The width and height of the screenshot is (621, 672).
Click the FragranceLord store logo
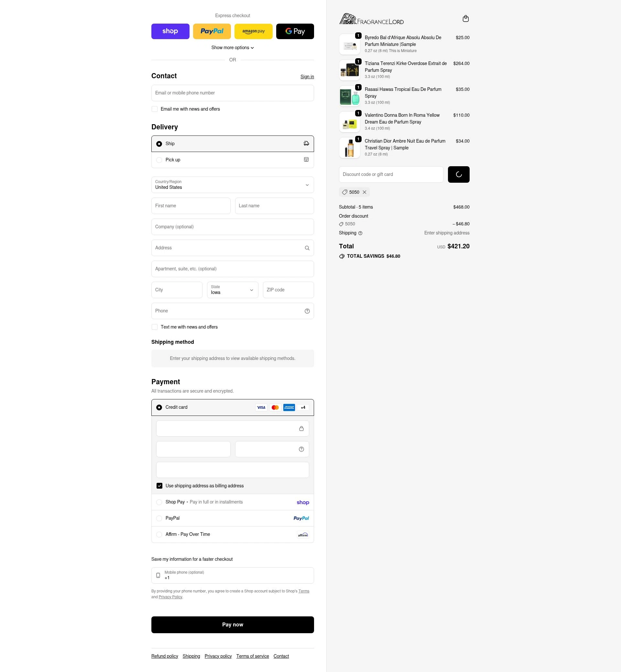tap(371, 19)
